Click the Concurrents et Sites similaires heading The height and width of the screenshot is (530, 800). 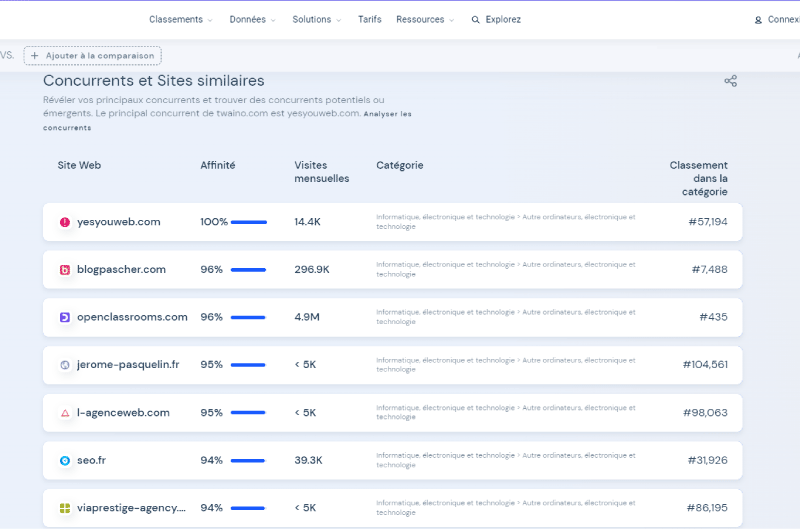154,81
